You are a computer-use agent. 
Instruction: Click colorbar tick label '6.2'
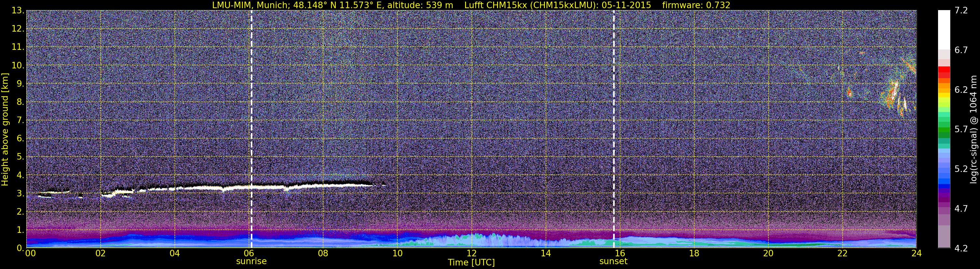click(961, 90)
